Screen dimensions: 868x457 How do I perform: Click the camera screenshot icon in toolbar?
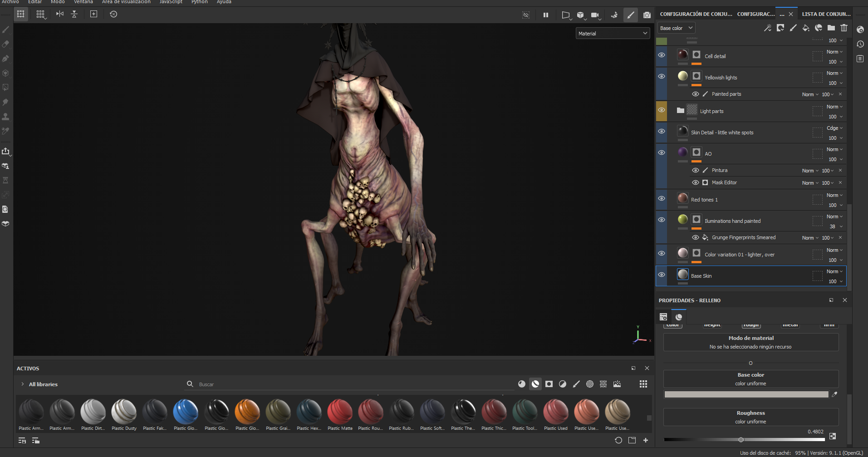point(647,15)
